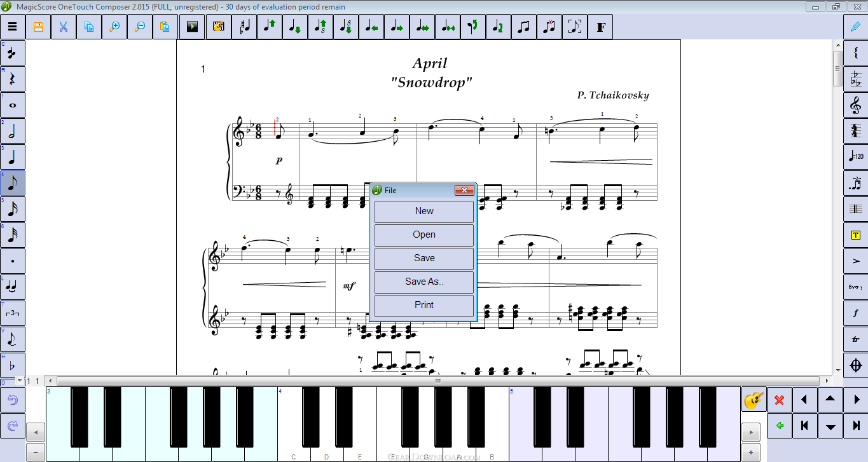The height and width of the screenshot is (462, 868).
Task: Move note up with green up arrow
Action: (x=270, y=27)
